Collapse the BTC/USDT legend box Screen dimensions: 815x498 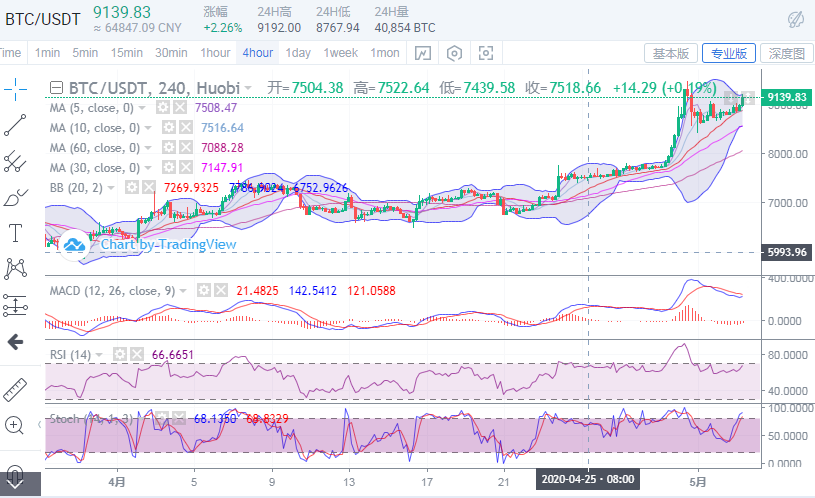point(55,88)
